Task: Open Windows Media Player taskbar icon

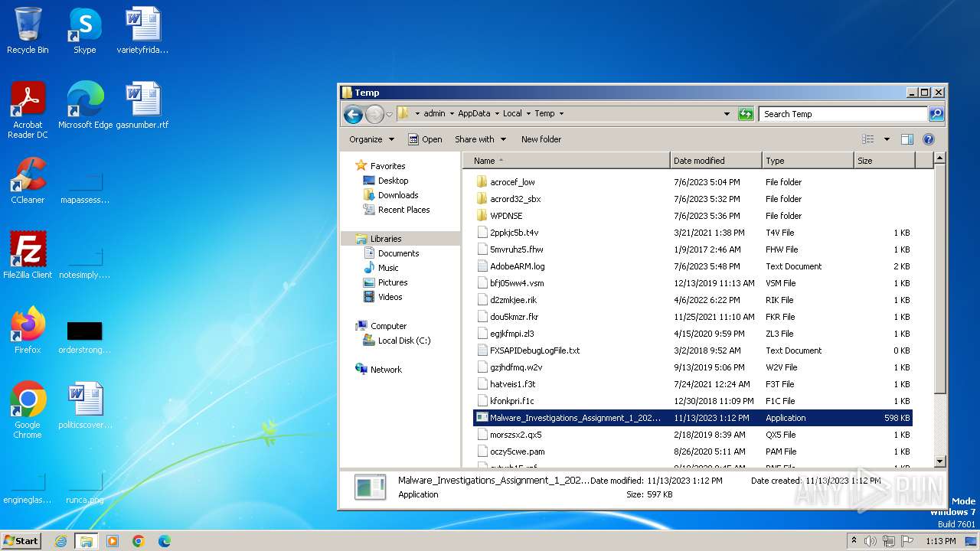Action: pyautogui.click(x=113, y=541)
